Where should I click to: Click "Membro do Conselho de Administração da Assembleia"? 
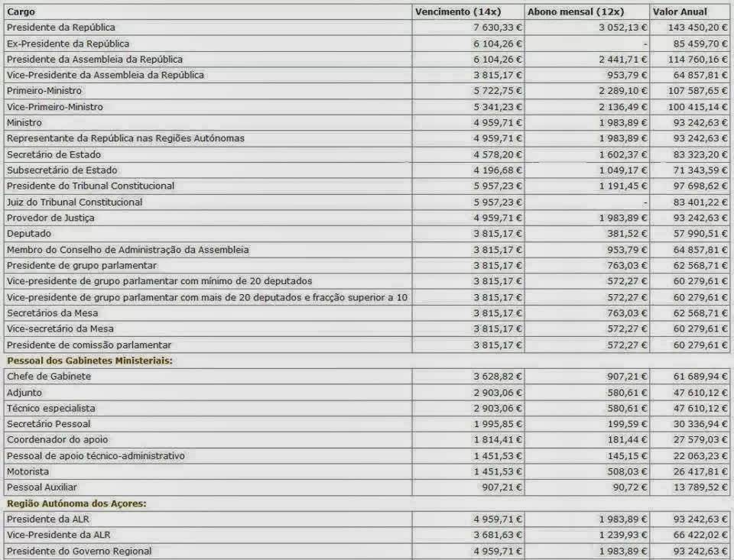pyautogui.click(x=128, y=251)
